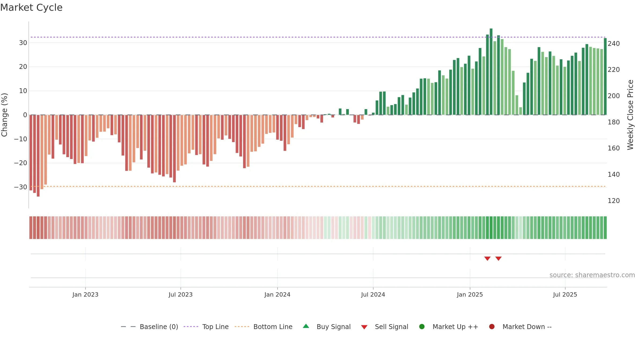The image size is (644, 362).
Task: Click the tallest green bar above the top line
Action: [x=491, y=72]
